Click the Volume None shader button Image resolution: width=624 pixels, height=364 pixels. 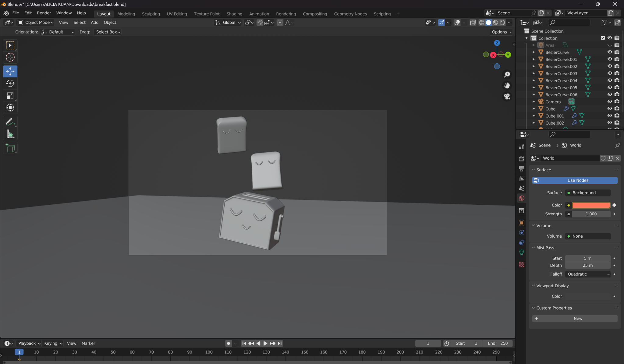click(x=588, y=236)
